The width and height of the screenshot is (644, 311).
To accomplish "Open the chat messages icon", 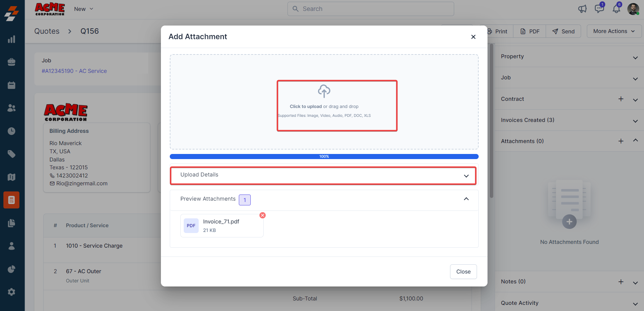I will click(x=599, y=9).
